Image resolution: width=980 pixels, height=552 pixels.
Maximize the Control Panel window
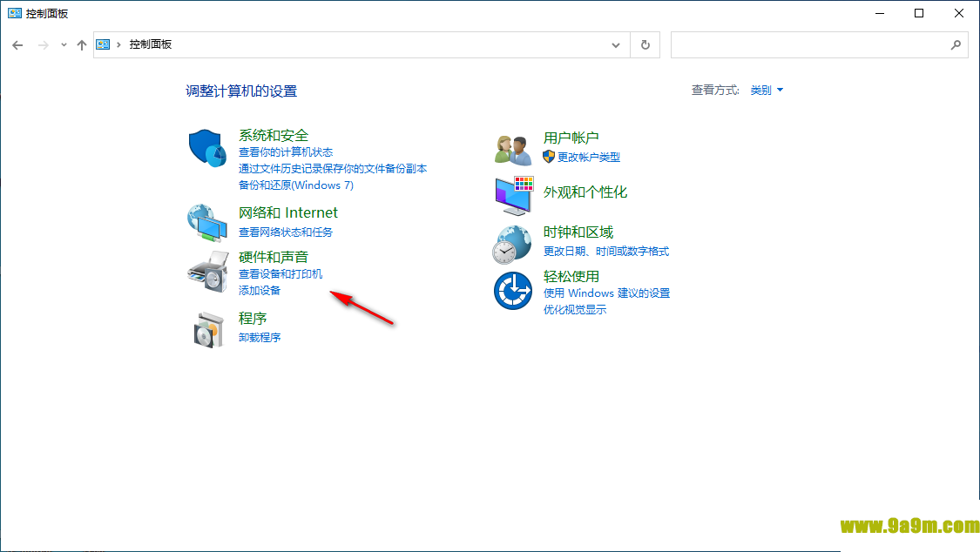click(x=919, y=13)
